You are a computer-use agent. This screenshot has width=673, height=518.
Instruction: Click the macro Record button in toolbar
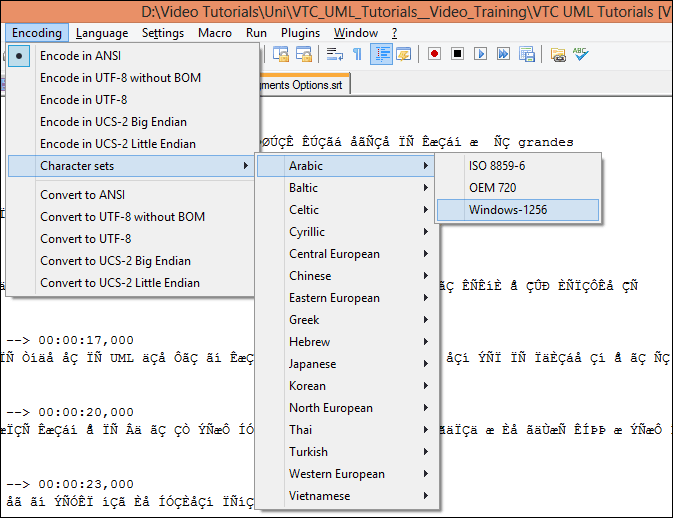pyautogui.click(x=434, y=53)
